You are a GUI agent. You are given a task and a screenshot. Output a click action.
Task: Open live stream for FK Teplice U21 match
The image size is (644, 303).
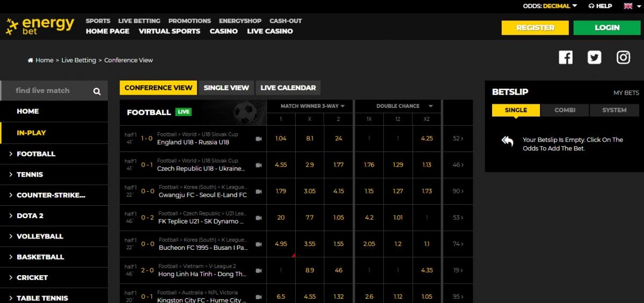259,218
